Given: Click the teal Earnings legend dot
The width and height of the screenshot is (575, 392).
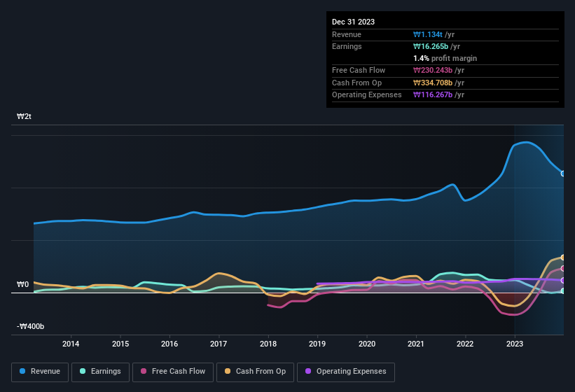Looking at the screenshot, I should click(x=83, y=372).
